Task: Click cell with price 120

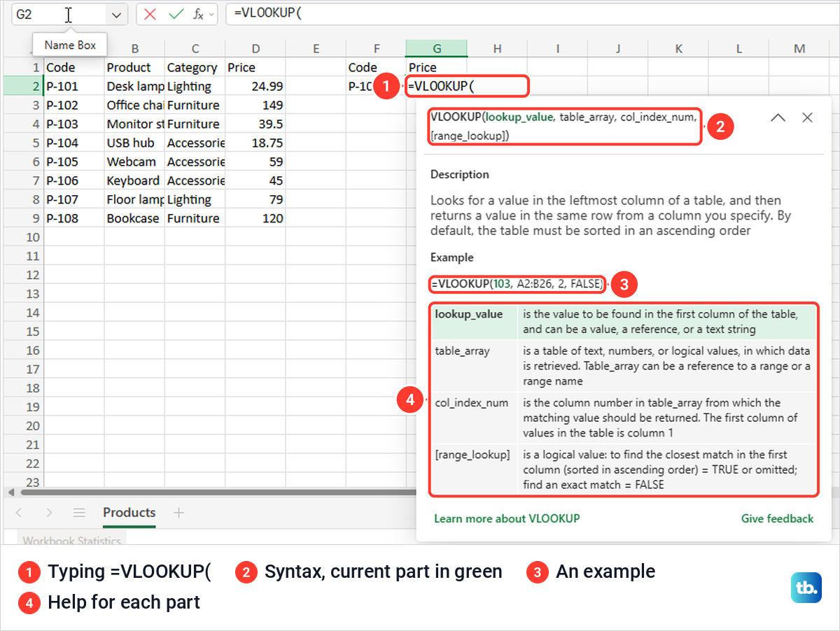Action: (x=255, y=218)
